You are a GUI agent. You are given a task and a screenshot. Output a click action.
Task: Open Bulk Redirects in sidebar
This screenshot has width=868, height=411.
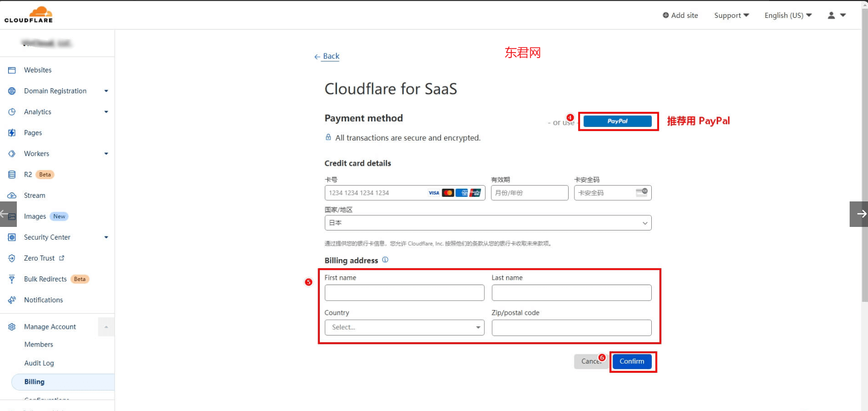coord(45,279)
